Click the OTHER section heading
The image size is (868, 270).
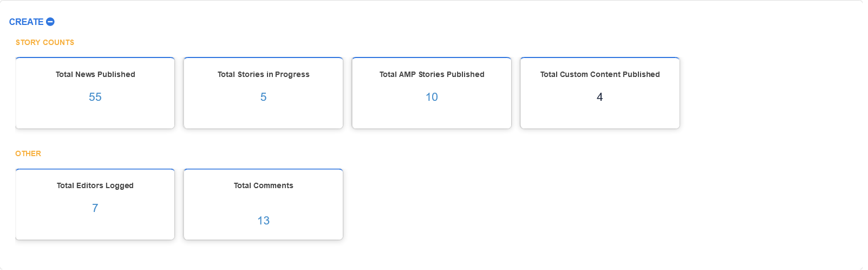click(28, 153)
